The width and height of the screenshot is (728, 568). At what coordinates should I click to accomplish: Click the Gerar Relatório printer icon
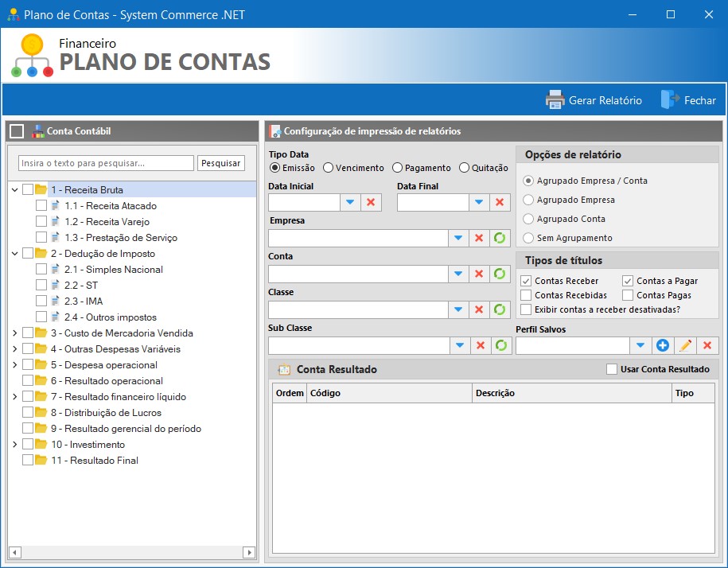tap(555, 100)
